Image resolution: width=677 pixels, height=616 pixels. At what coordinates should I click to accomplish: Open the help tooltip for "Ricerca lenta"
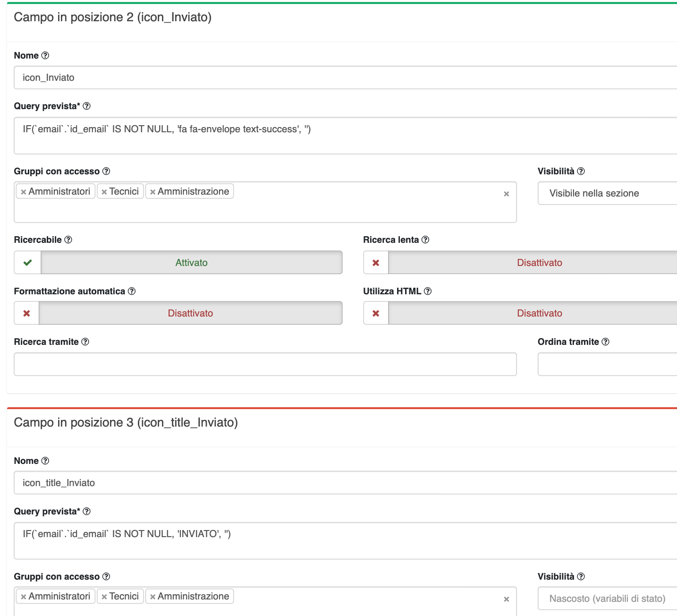pyautogui.click(x=425, y=240)
